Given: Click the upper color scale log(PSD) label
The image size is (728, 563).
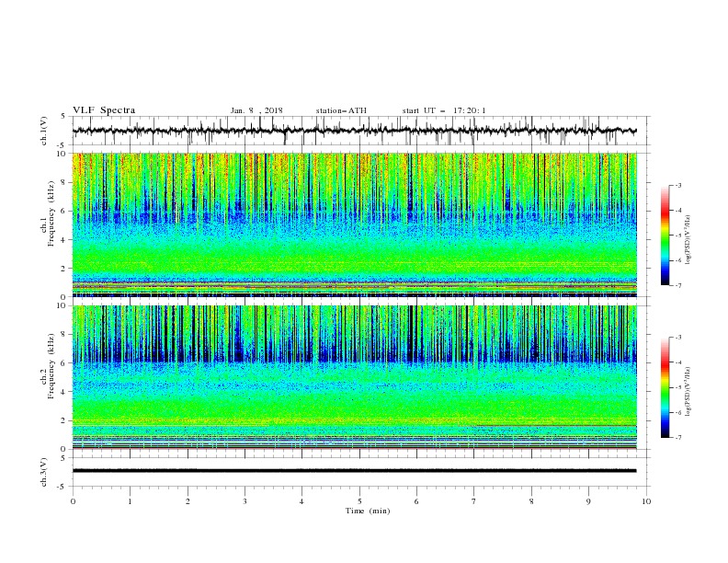Looking at the screenshot, I should coord(688,240).
